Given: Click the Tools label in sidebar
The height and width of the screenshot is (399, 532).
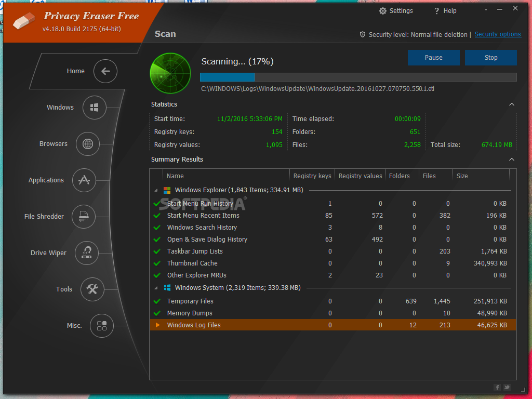Looking at the screenshot, I should (64, 289).
